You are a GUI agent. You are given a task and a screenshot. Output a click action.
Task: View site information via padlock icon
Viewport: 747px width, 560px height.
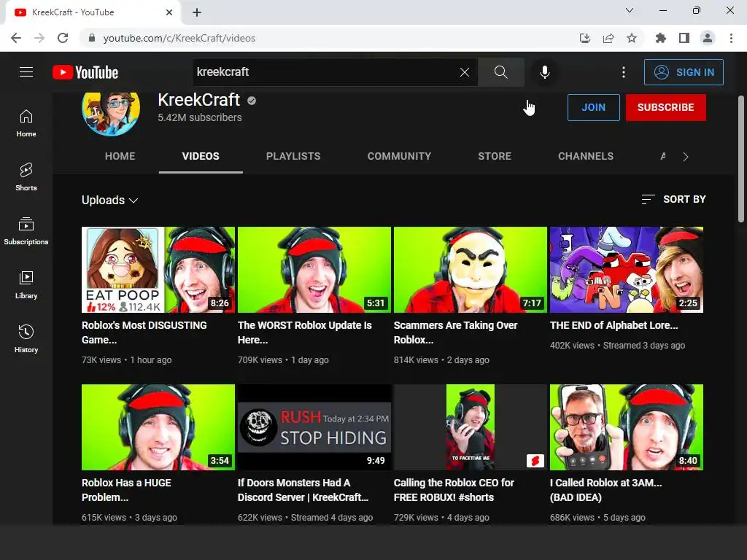point(91,38)
